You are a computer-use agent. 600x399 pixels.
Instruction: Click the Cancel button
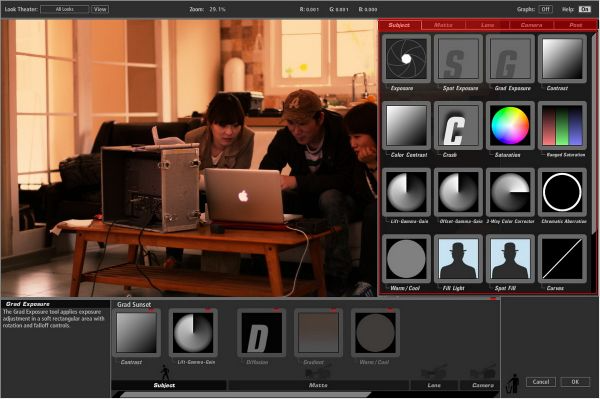(541, 382)
